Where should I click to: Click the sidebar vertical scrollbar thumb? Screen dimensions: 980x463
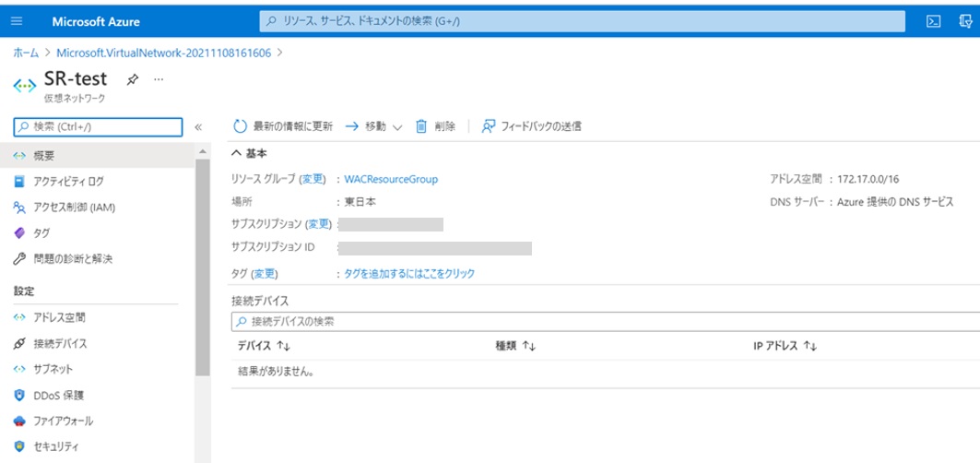click(203, 267)
